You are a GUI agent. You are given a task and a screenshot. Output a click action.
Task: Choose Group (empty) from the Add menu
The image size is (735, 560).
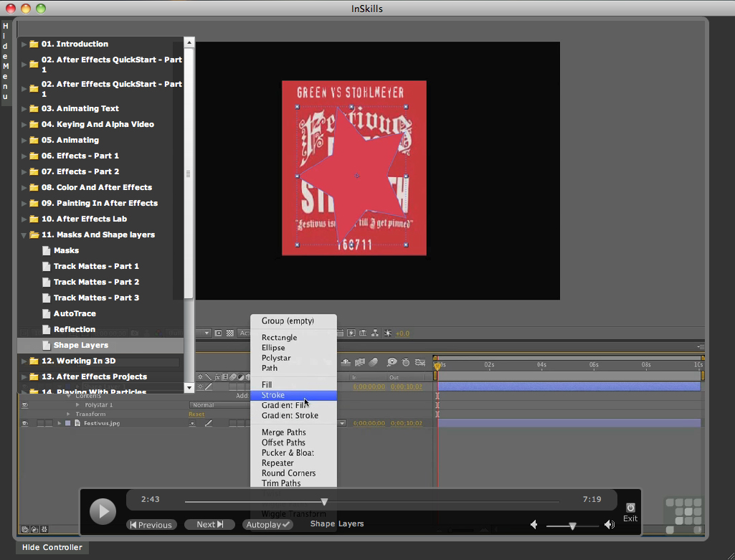click(x=293, y=321)
